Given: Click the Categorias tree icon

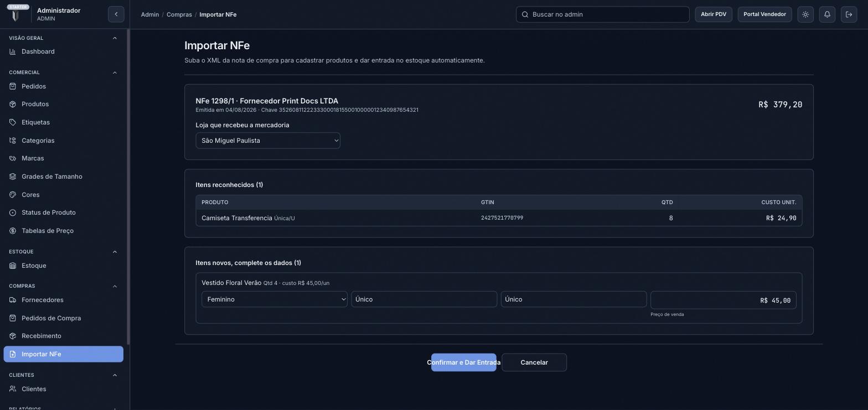Looking at the screenshot, I should pos(13,141).
